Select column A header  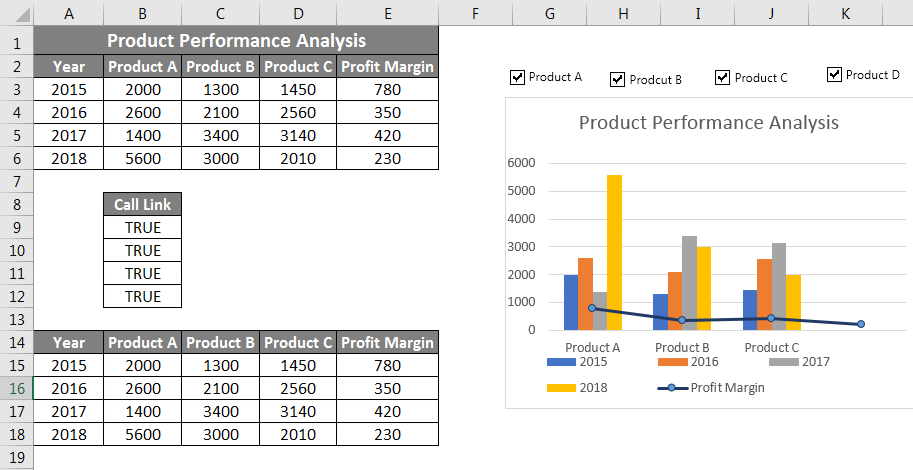click(69, 13)
